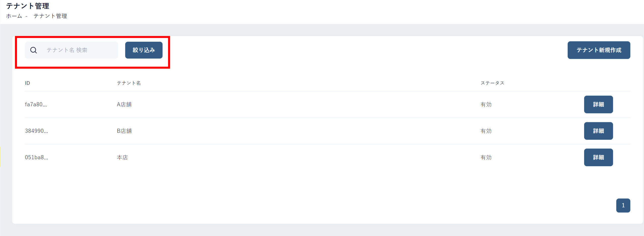This screenshot has height=236, width=644.
Task: Click tenant ID fa7a80... cell
Action: coord(36,104)
